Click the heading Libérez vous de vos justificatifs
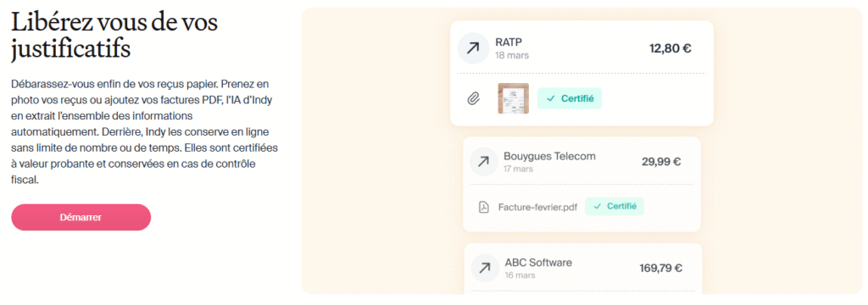This screenshot has width=868, height=305. pyautogui.click(x=114, y=35)
